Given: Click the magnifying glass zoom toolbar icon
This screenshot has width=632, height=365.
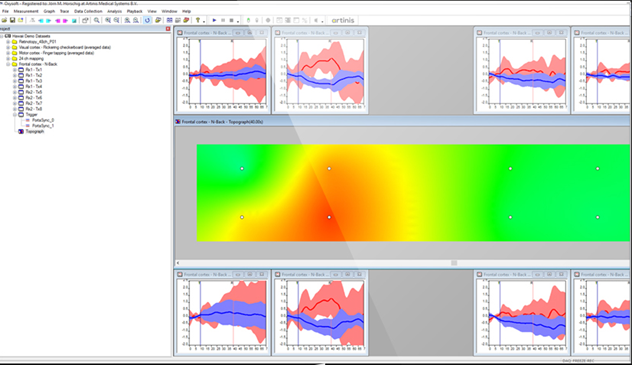Looking at the screenshot, I should pyautogui.click(x=97, y=20).
